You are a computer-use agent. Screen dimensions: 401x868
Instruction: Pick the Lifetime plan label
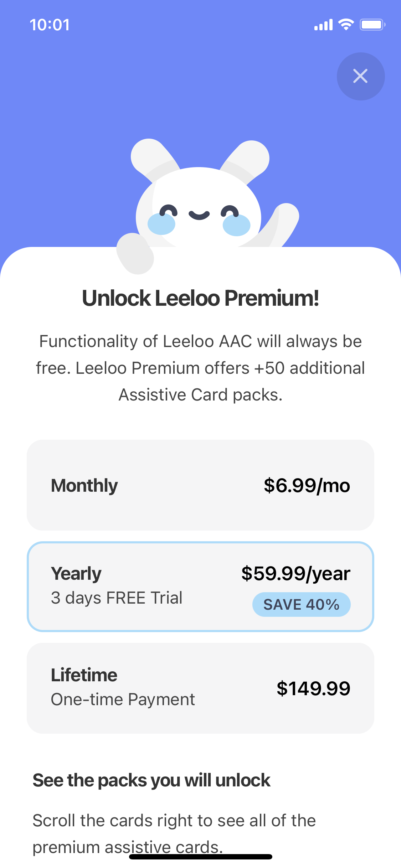pos(84,675)
